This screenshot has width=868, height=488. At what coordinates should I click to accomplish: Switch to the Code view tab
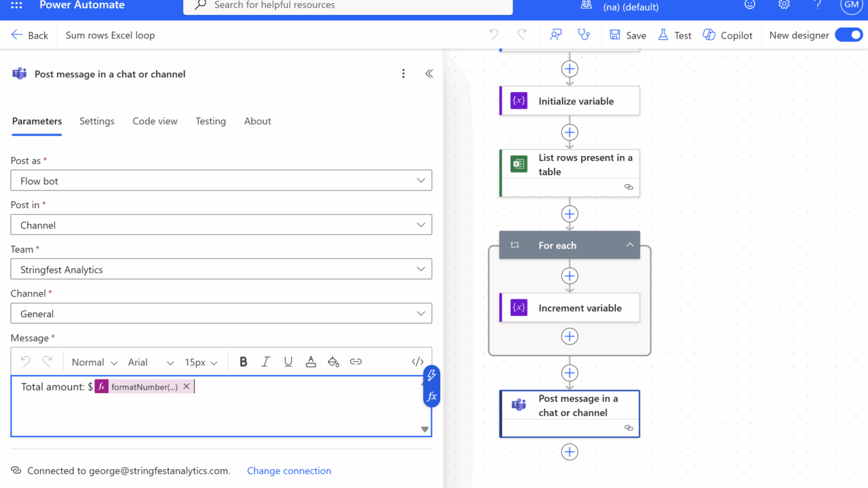click(155, 121)
